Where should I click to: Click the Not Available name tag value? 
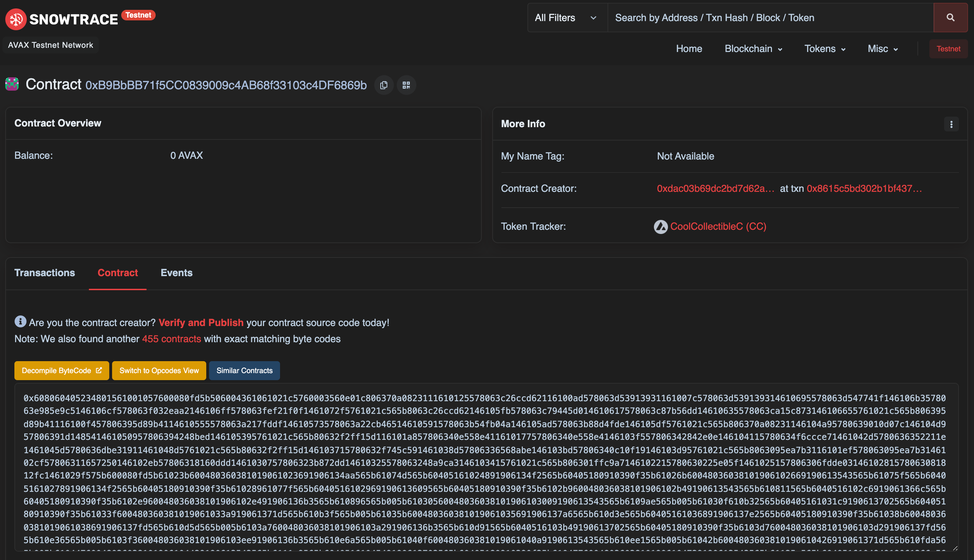[x=685, y=156]
